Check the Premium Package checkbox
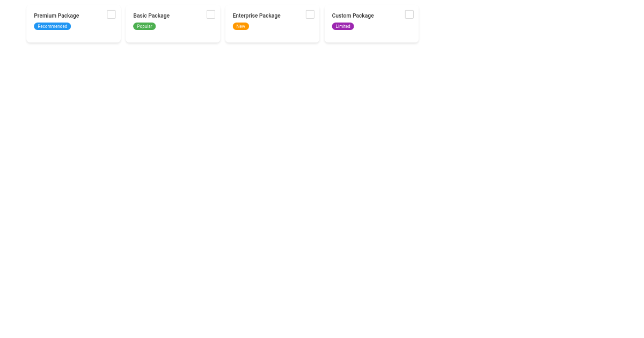Viewport: 644px width, 338px height. 111,14
